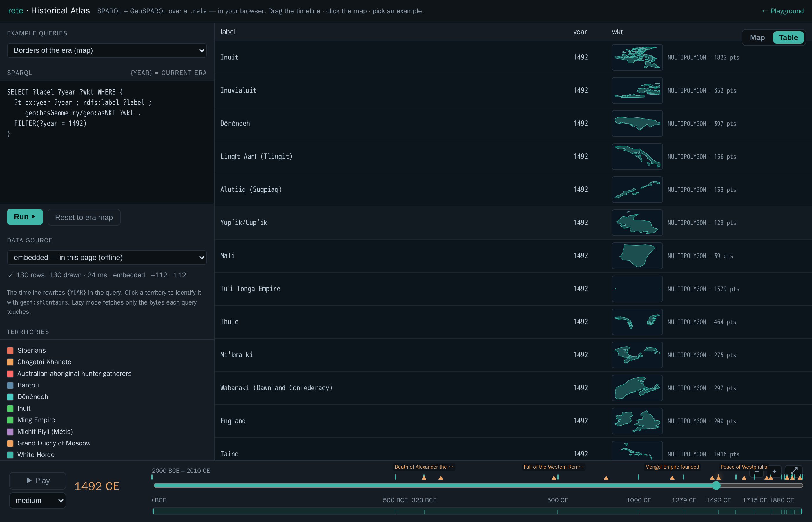Click the Mali polygon thumbnail
This screenshot has width=812, height=522.
coord(637,255)
